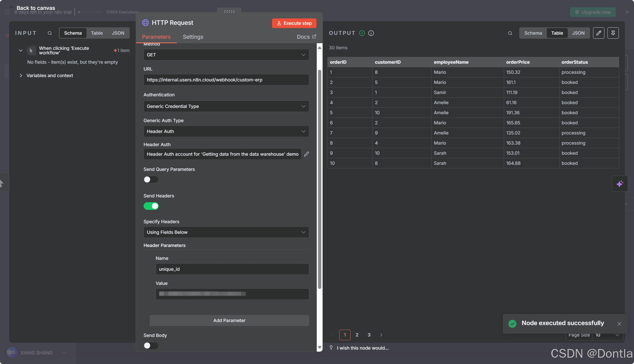Go to output page 2

click(x=357, y=335)
